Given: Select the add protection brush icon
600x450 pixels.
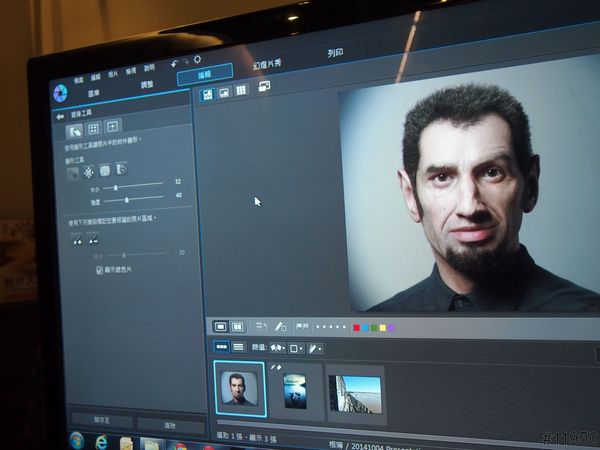Looking at the screenshot, I should tap(76, 238).
